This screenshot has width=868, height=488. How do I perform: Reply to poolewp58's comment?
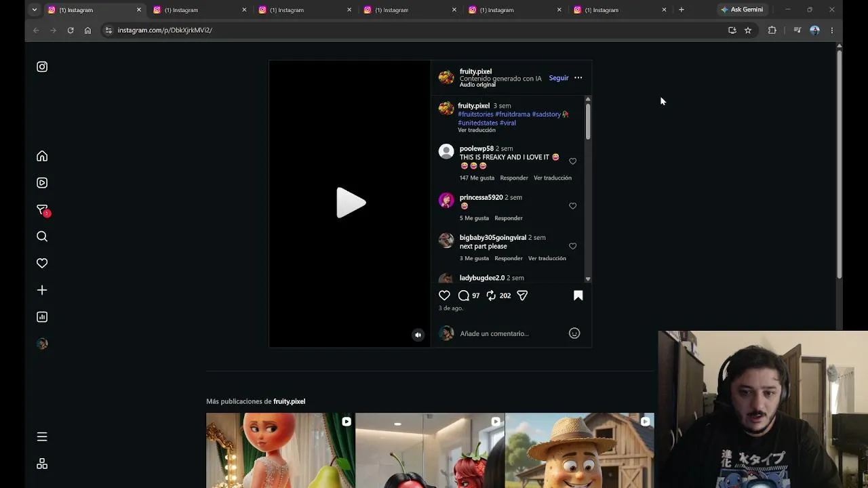point(514,178)
